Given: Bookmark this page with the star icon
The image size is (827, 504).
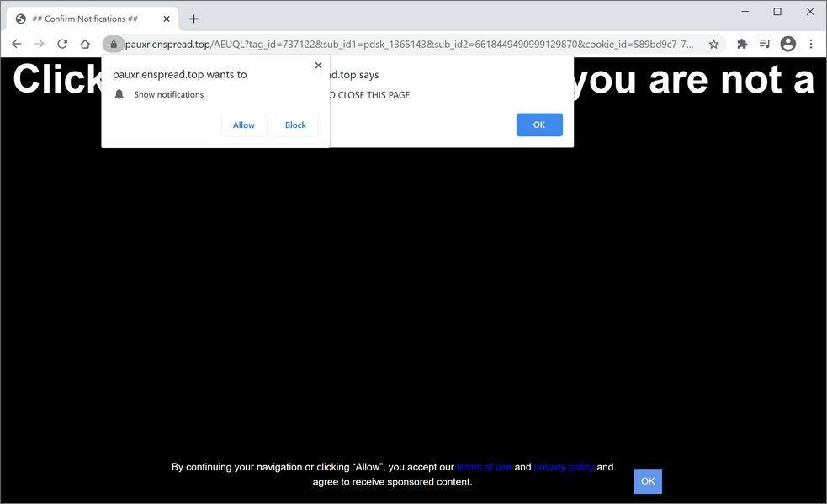Looking at the screenshot, I should [713, 44].
